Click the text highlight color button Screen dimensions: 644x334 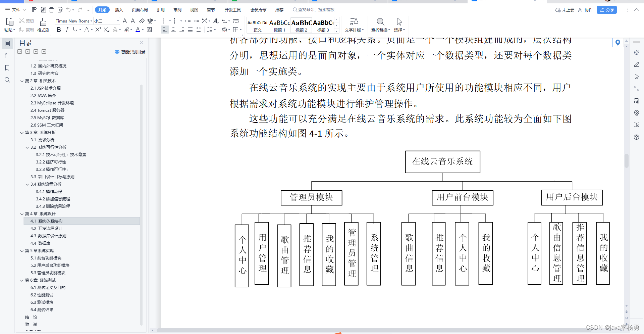126,30
